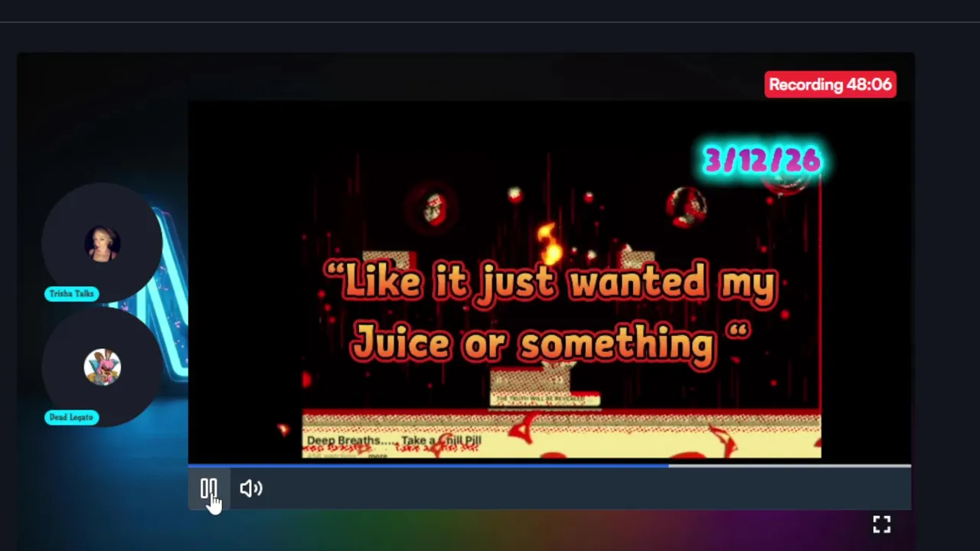The image size is (980, 551).
Task: Select the Dead Legato avatar
Action: (x=102, y=367)
